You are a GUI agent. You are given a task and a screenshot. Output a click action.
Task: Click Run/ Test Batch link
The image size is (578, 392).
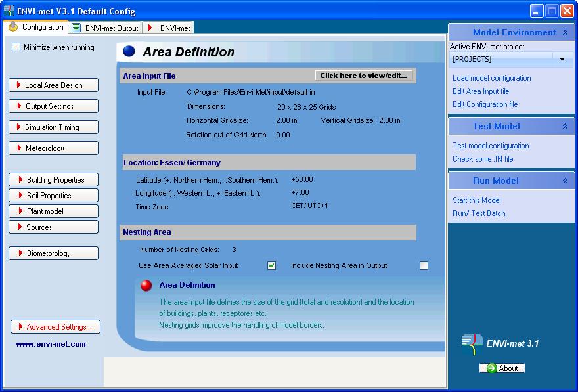(479, 213)
